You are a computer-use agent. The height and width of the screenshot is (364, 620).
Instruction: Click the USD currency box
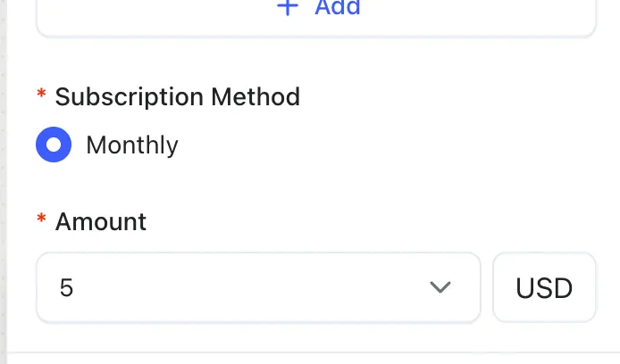(544, 287)
